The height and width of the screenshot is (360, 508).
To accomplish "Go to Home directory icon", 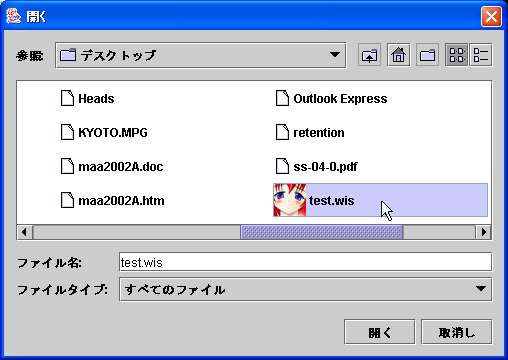I will click(398, 55).
